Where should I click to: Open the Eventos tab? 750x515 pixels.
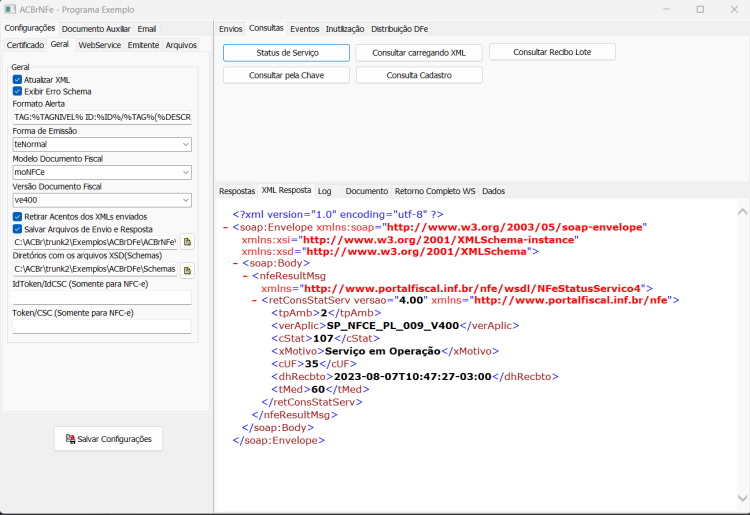pos(304,29)
